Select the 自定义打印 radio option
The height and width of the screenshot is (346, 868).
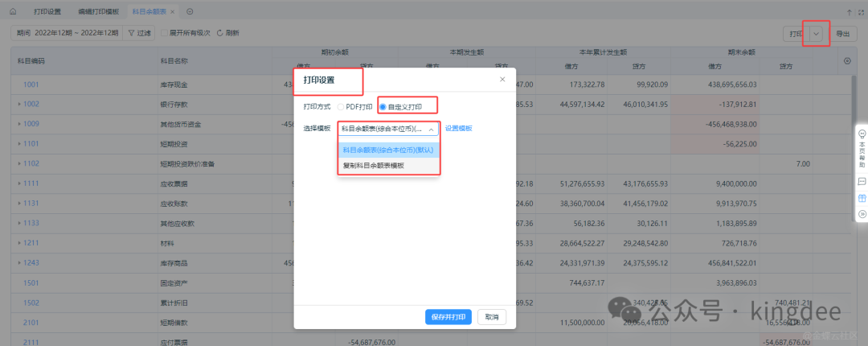pos(383,106)
